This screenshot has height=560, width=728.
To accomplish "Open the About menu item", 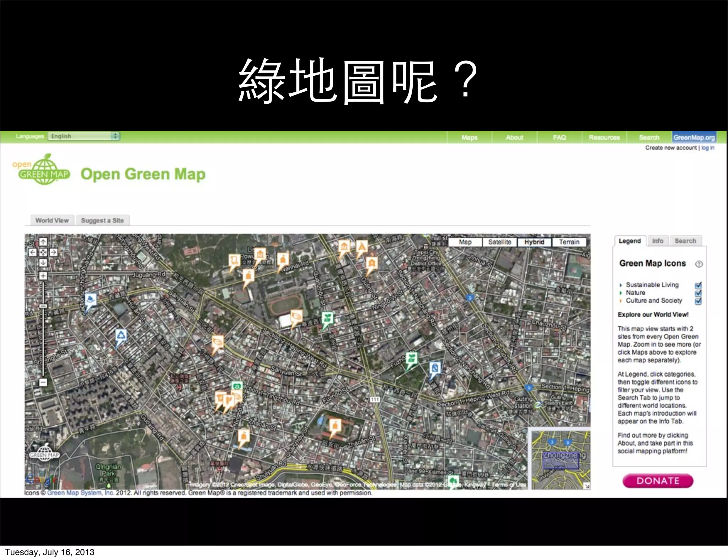I will click(x=514, y=138).
